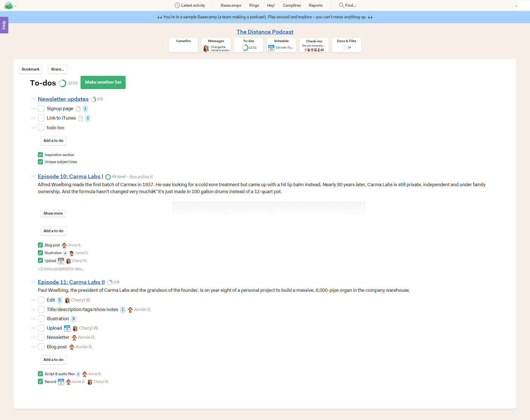Click the Title/description/tags/show notes checkbox
This screenshot has height=420, width=530.
point(41,309)
